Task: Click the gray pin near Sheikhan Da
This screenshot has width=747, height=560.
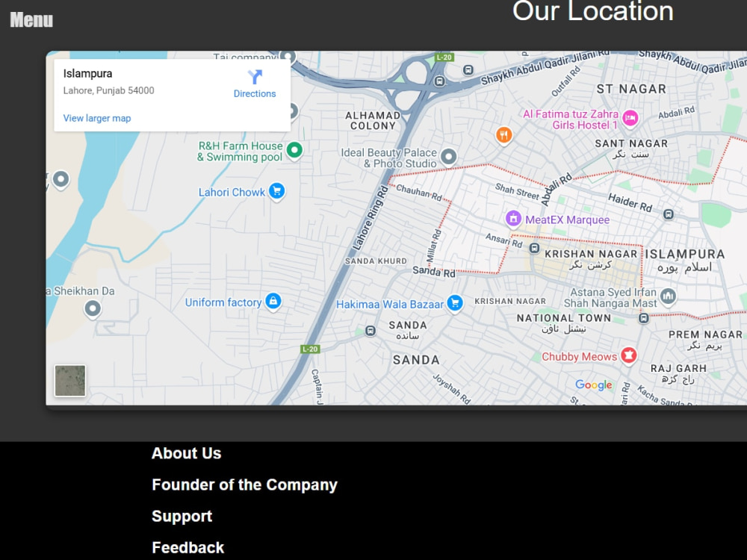Action: (93, 310)
